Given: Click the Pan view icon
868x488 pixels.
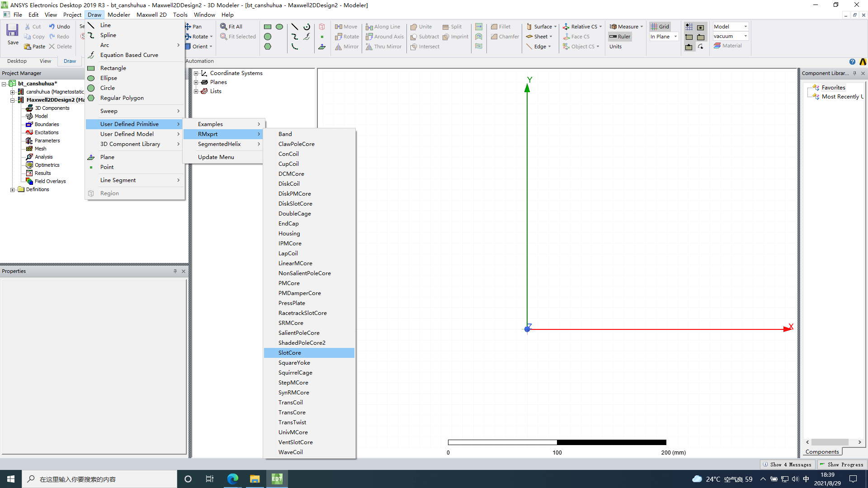Looking at the screenshot, I should [188, 27].
